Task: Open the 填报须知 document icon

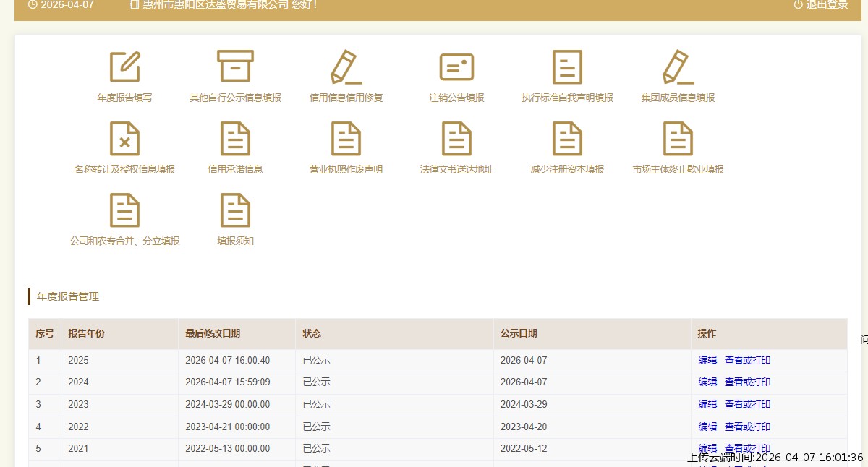Action: [x=235, y=210]
